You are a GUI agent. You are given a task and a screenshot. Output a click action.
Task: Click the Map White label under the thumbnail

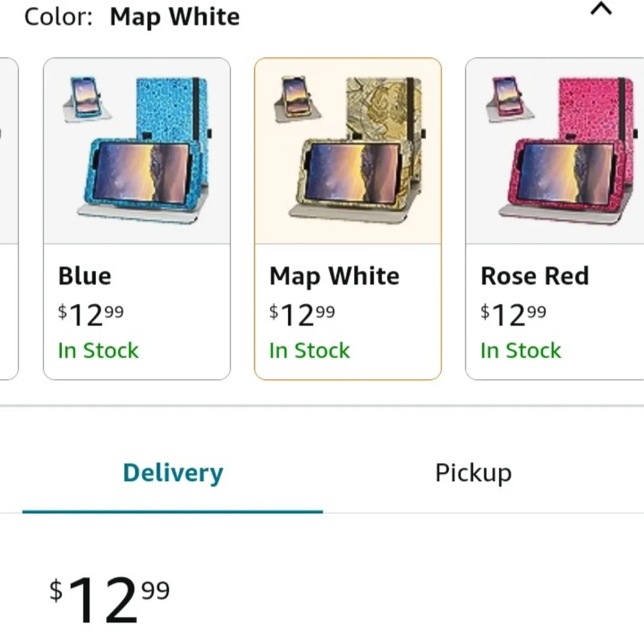point(334,276)
